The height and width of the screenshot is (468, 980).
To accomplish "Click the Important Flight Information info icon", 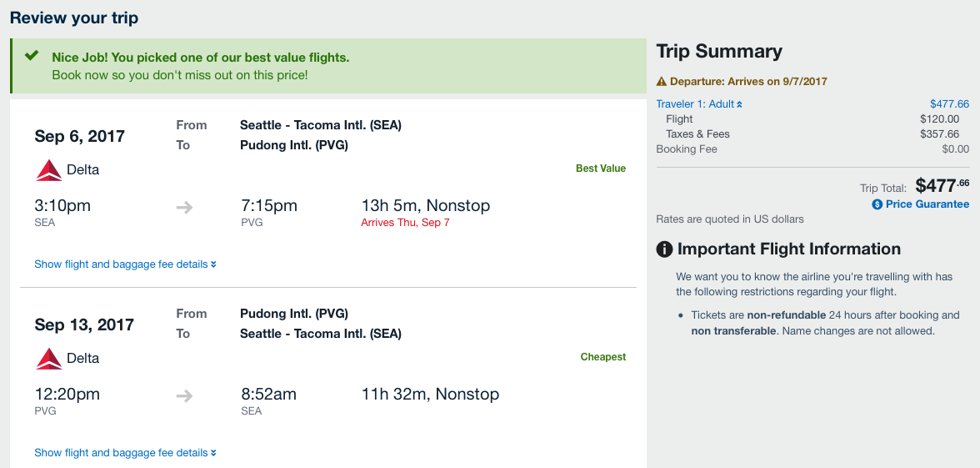I will click(x=665, y=249).
